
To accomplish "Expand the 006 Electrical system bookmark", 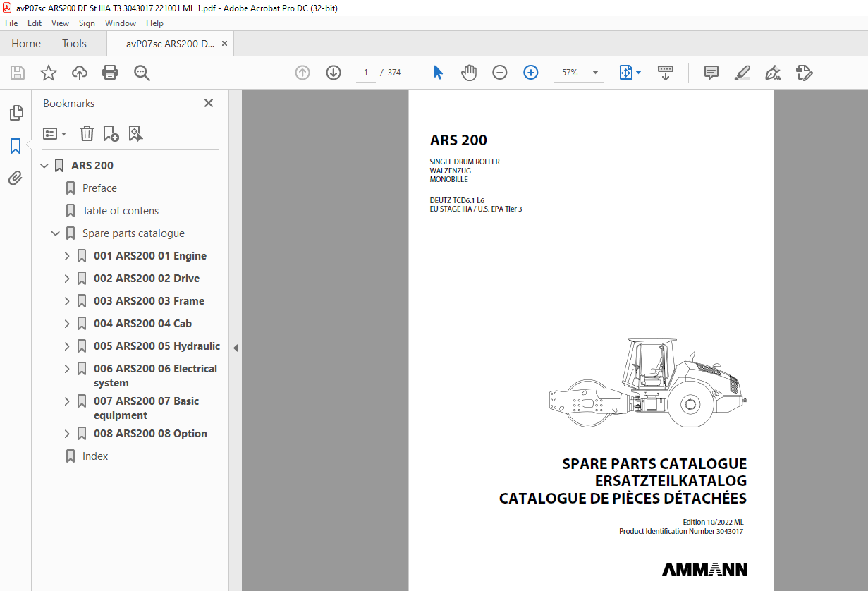I will [67, 369].
